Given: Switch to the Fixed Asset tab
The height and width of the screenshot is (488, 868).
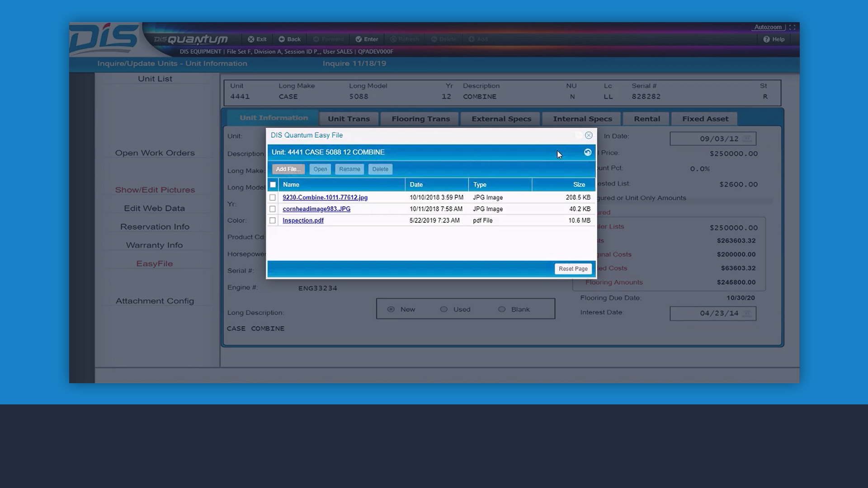Looking at the screenshot, I should click(x=705, y=119).
